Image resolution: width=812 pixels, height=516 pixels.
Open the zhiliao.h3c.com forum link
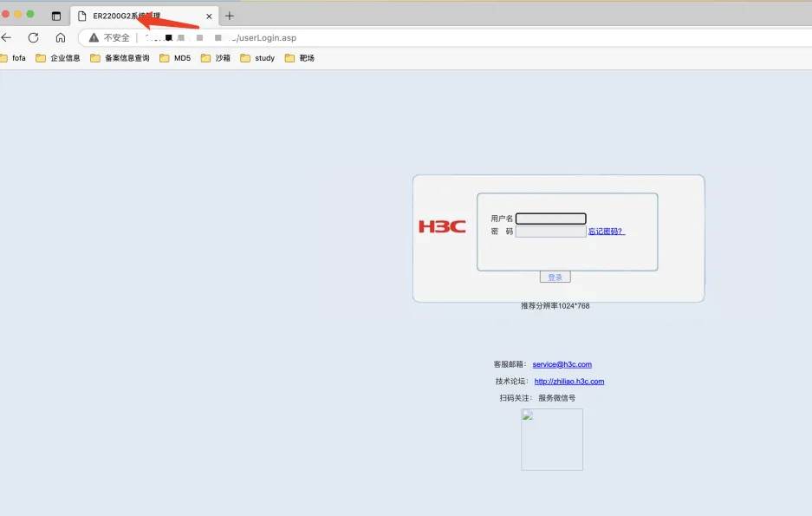click(569, 382)
